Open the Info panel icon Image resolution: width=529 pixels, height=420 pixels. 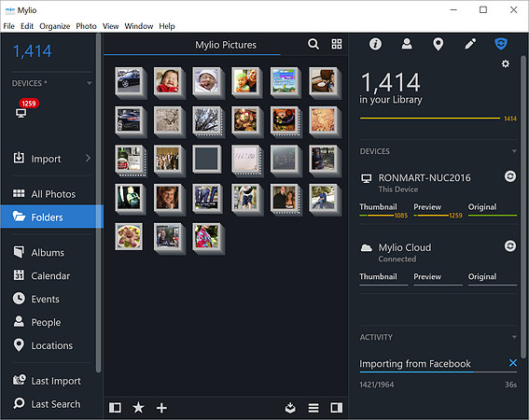pyautogui.click(x=375, y=44)
